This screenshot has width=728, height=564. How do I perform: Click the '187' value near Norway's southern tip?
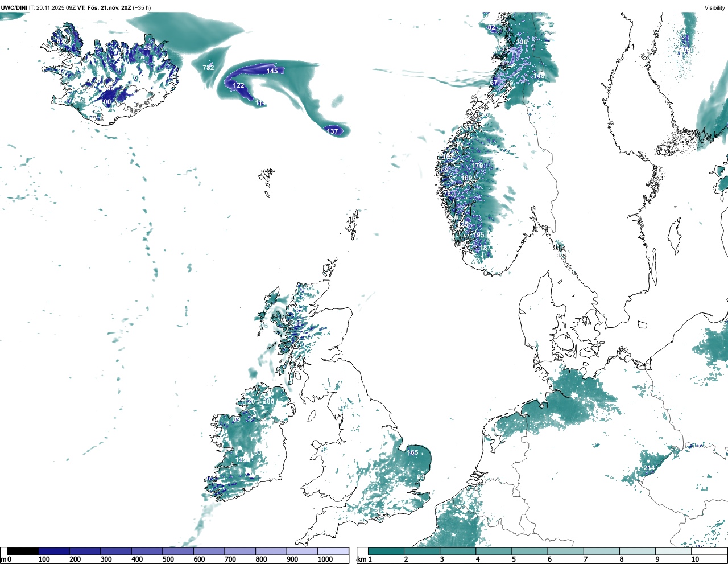click(486, 248)
